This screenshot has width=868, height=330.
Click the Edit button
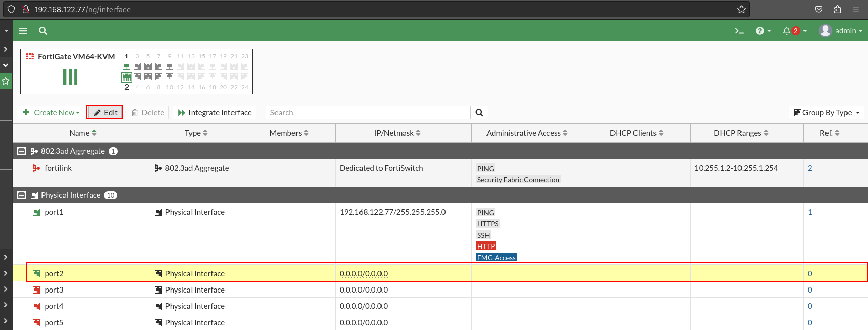[x=105, y=113]
